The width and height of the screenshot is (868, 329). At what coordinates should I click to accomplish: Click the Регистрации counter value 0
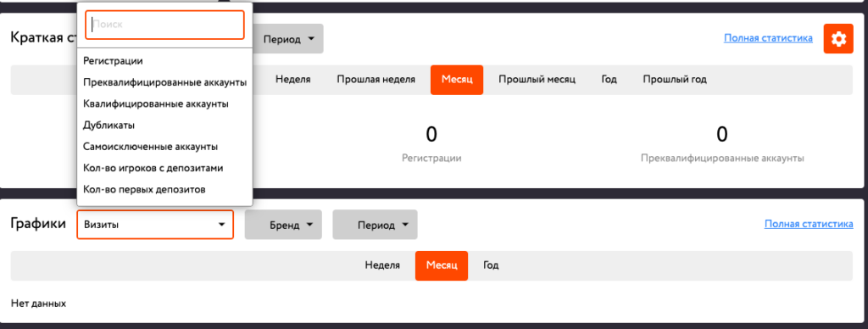click(x=431, y=134)
